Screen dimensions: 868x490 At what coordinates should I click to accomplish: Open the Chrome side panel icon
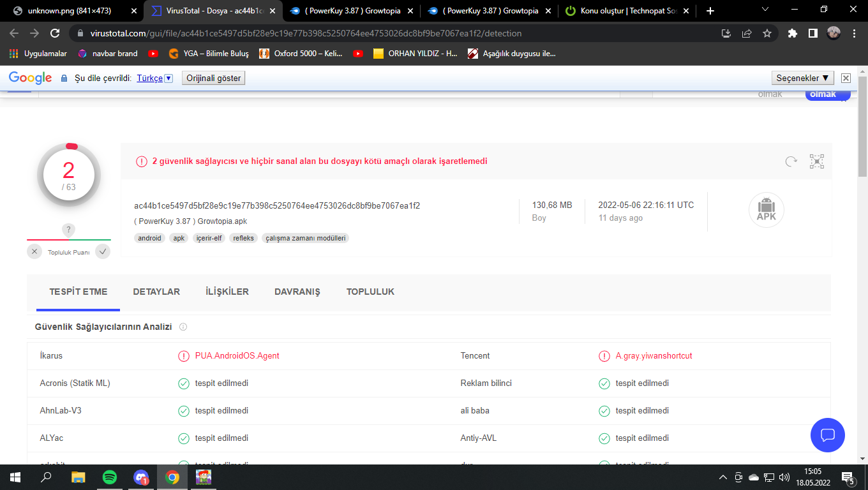click(813, 33)
